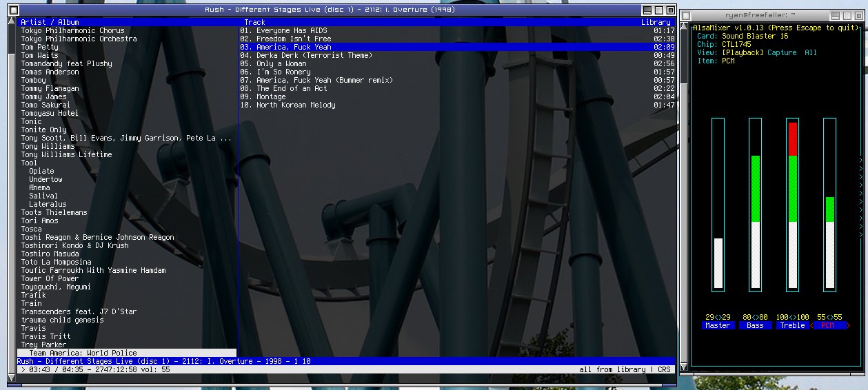The height and width of the screenshot is (390, 868).
Task: Select the Ænema album
Action: tap(39, 187)
